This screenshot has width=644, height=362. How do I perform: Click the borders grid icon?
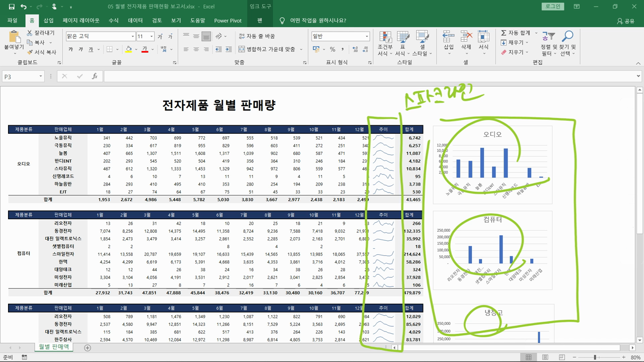109,49
